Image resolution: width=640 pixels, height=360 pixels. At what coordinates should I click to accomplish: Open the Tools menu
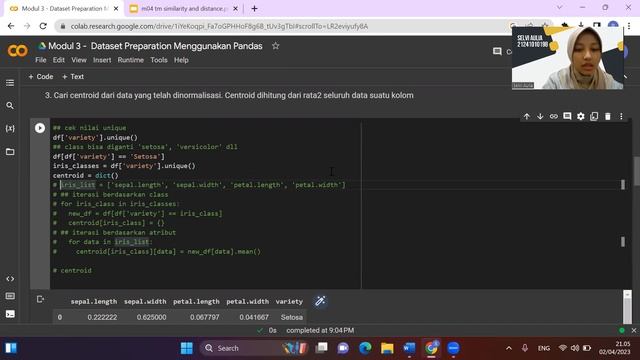point(159,60)
